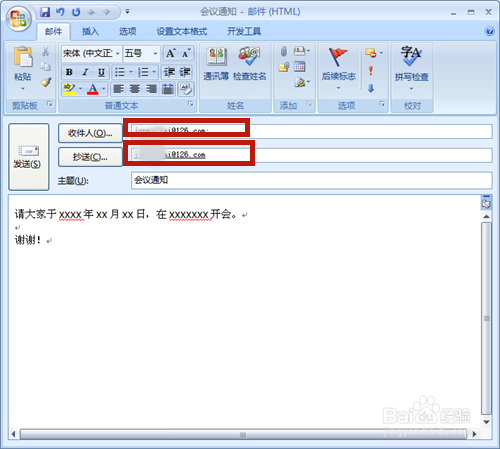Image resolution: width=500 pixels, height=449 pixels.
Task: Increase font size with the grow font icon
Action: click(171, 53)
